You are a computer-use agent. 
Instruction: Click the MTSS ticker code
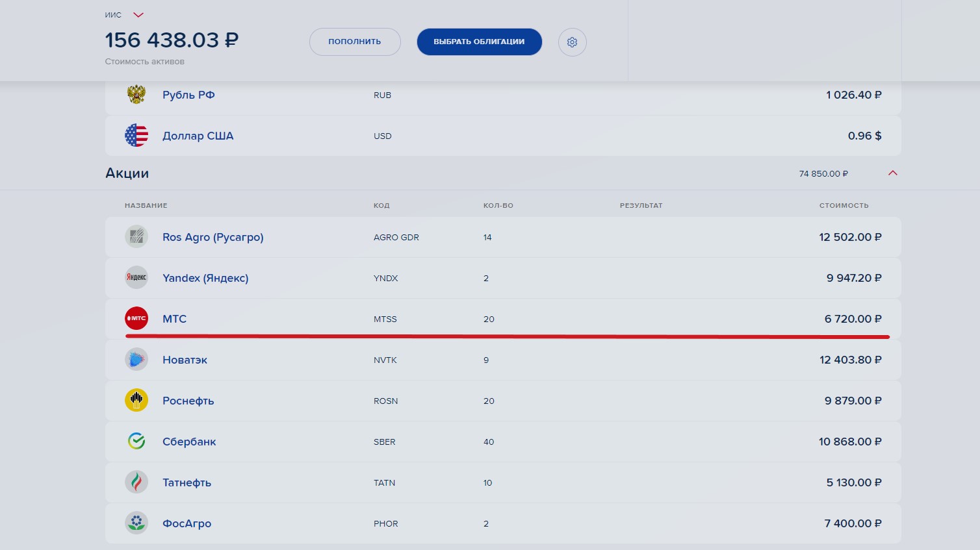point(385,319)
